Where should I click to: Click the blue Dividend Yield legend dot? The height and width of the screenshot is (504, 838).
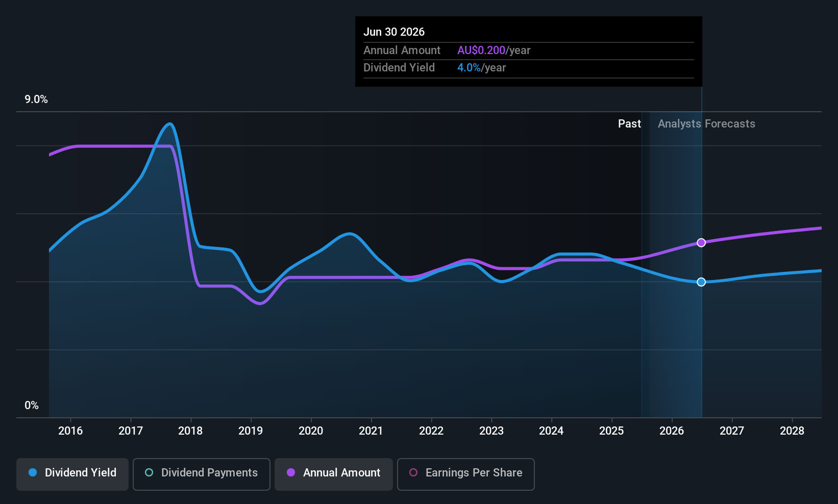coord(33,472)
